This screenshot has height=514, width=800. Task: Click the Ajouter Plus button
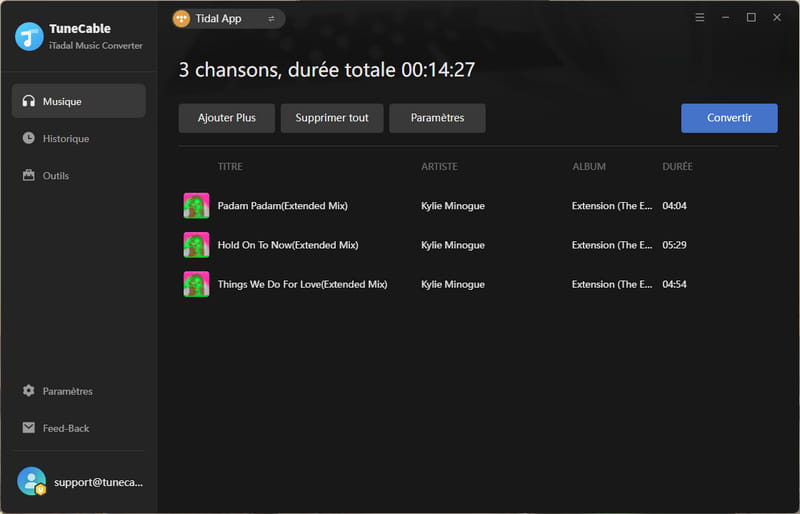[227, 118]
